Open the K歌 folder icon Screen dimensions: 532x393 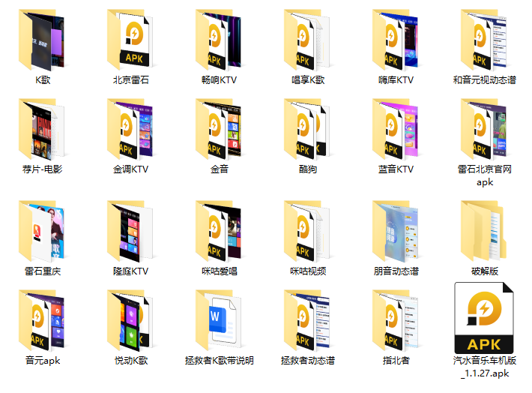click(41, 40)
